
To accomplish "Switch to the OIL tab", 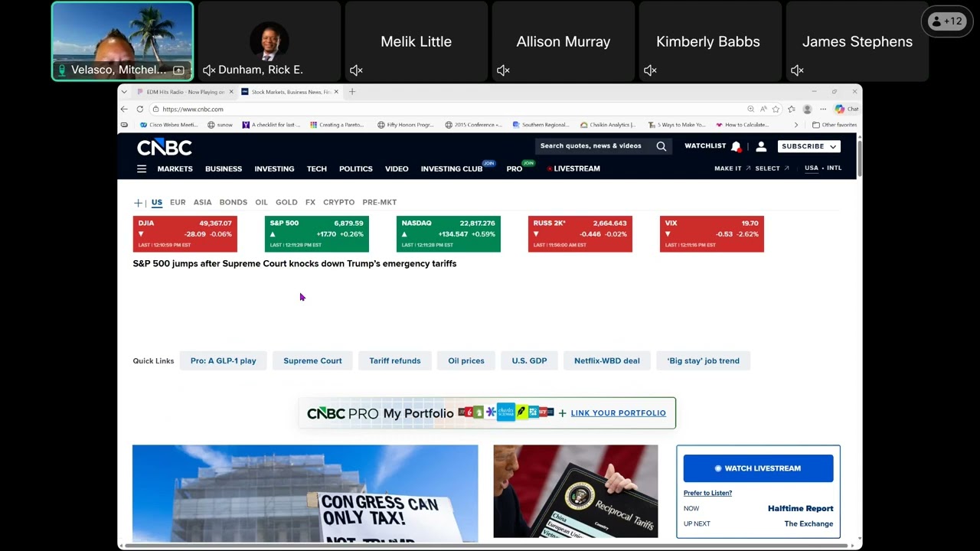I will point(261,203).
